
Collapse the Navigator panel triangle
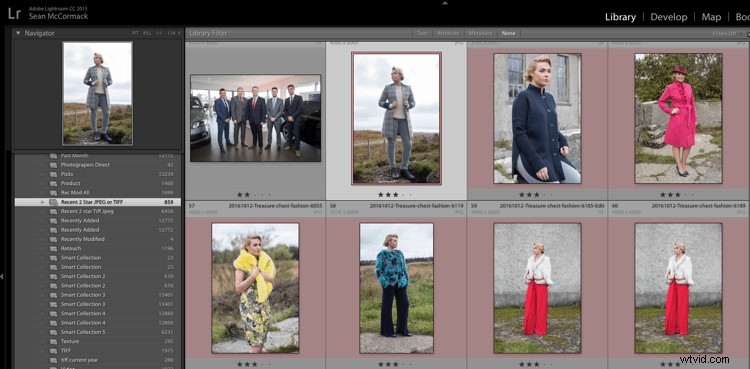tap(18, 34)
